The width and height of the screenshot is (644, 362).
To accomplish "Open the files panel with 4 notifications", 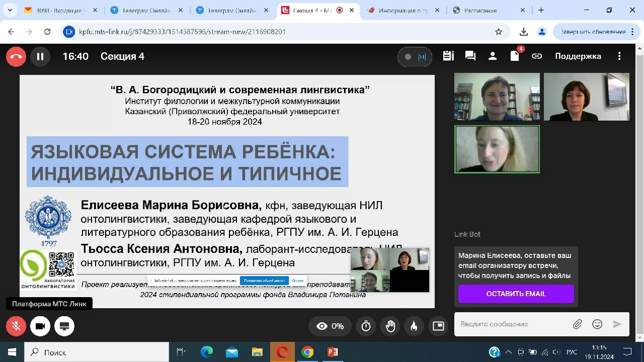I will coord(514,56).
